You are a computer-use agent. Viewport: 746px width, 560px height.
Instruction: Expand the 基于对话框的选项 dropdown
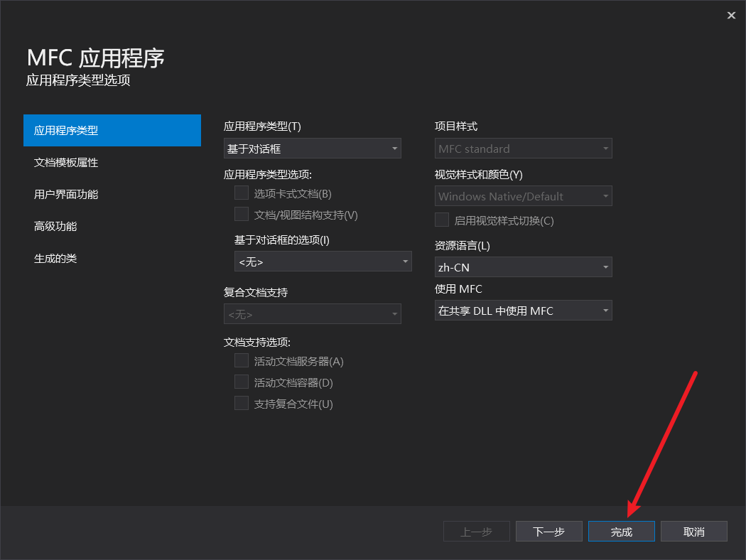(323, 261)
